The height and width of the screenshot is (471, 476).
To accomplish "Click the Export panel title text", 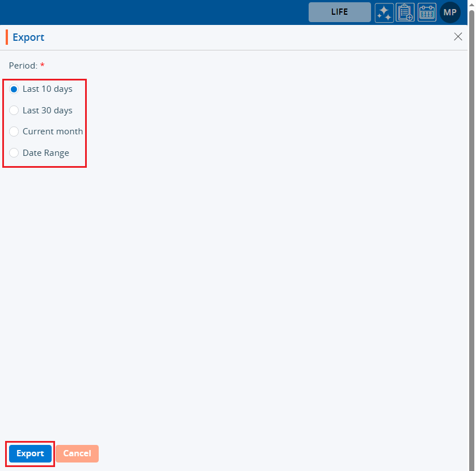I will 28,37.
